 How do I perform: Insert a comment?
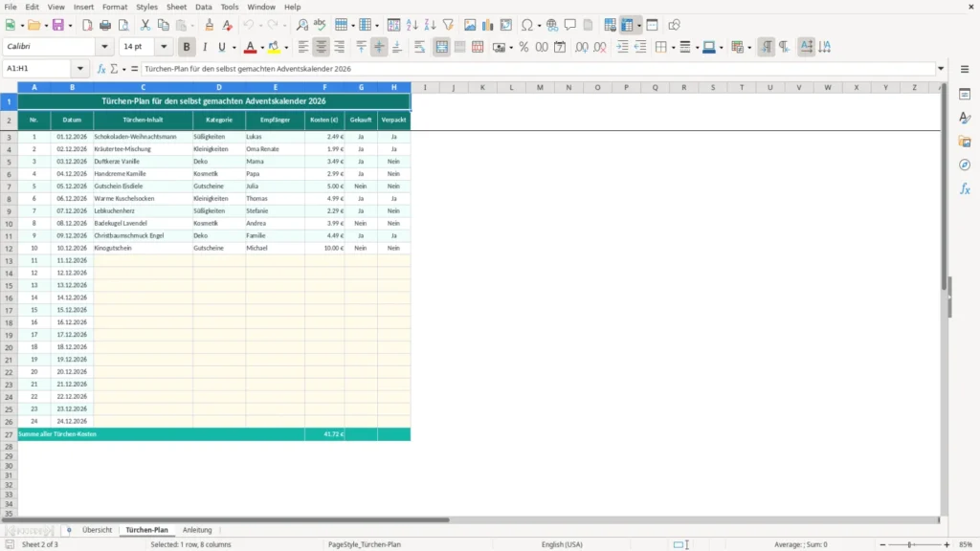570,25
